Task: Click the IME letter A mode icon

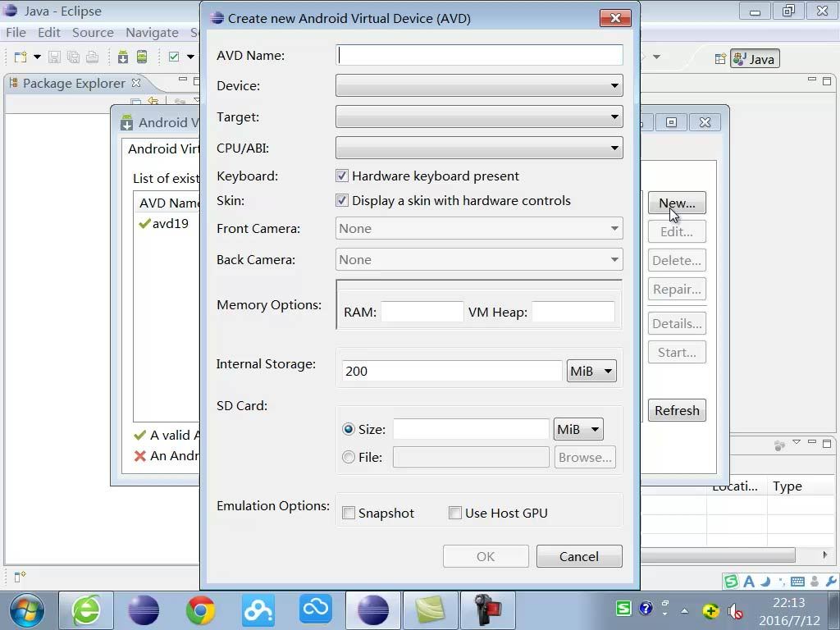Action: [x=749, y=582]
